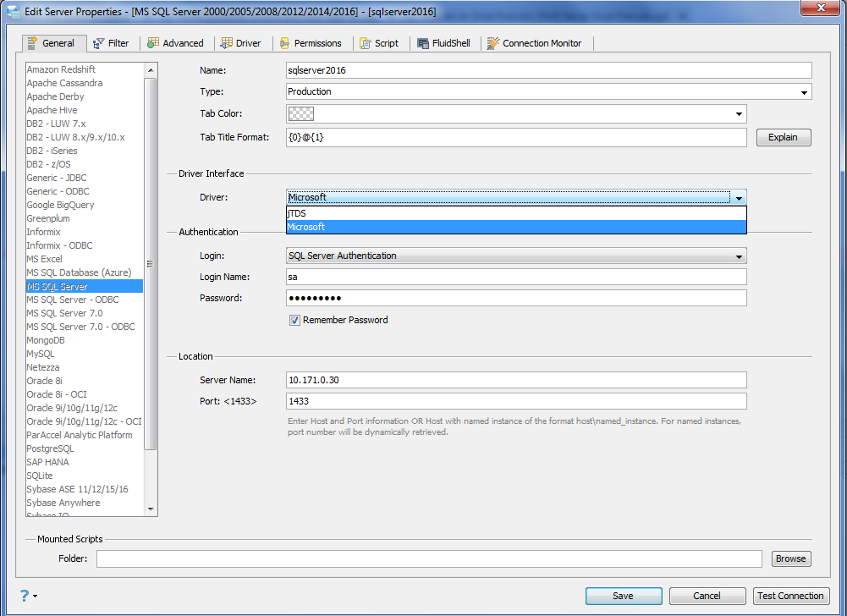Switch to the Script tab
This screenshot has width=847, height=616.
(381, 43)
